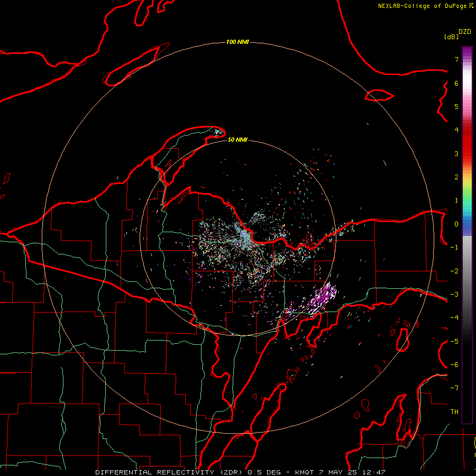Click the DZD legend title
476x476 pixels.
[465, 32]
